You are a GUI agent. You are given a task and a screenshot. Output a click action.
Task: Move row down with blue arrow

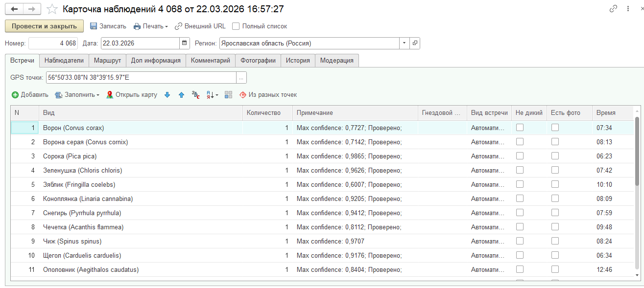pyautogui.click(x=167, y=95)
